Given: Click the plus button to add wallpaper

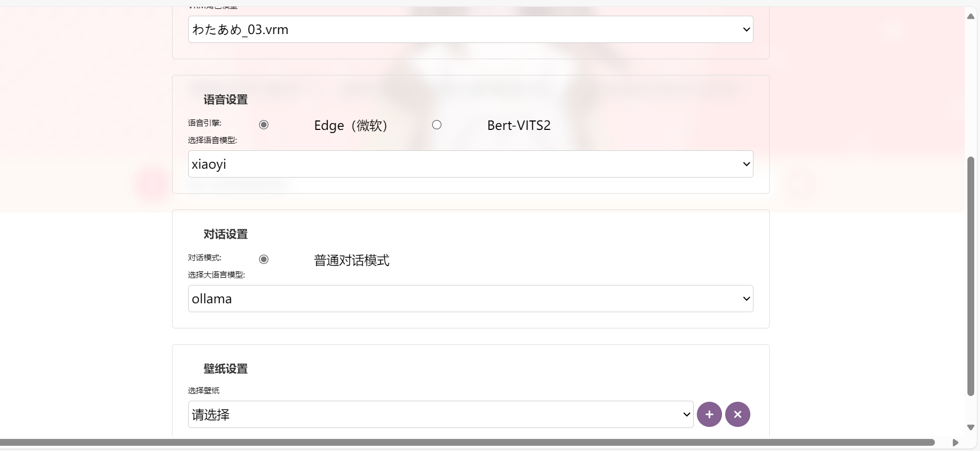Looking at the screenshot, I should (x=709, y=414).
